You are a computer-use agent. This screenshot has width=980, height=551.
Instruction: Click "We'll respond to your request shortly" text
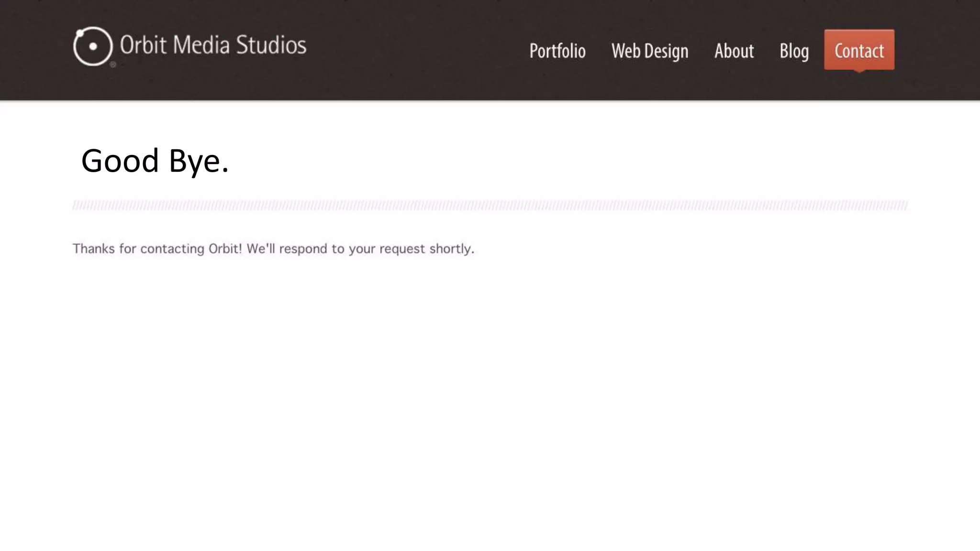(360, 249)
